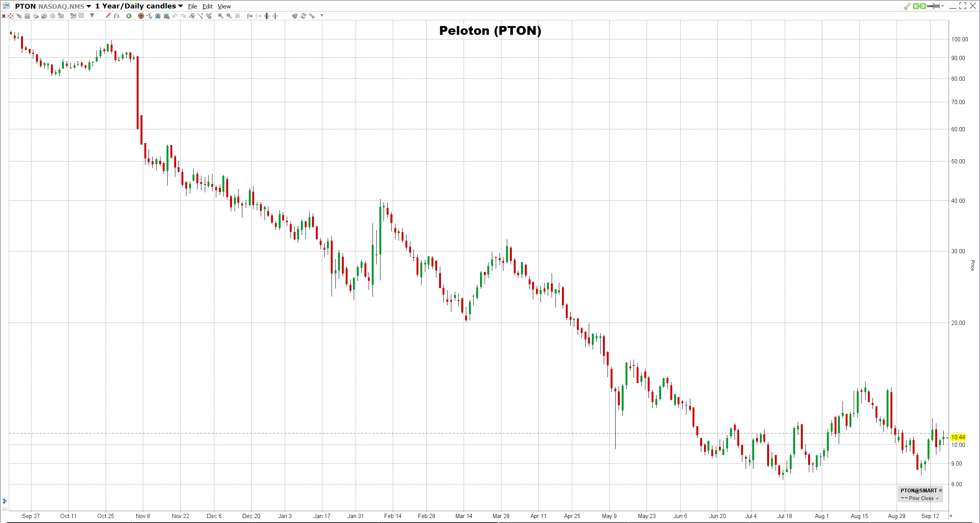This screenshot has width=980, height=523.
Task: Toggle the brown crosshair cursor tool
Action: click(x=141, y=16)
